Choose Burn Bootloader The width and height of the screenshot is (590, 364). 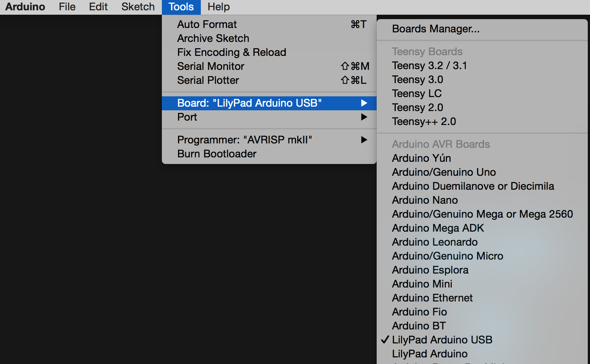coord(217,154)
